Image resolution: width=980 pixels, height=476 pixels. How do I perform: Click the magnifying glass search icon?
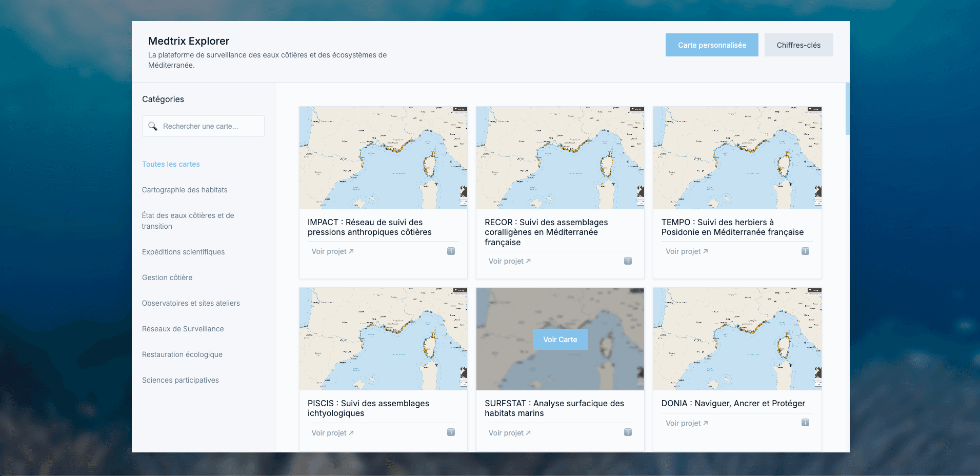pyautogui.click(x=153, y=126)
